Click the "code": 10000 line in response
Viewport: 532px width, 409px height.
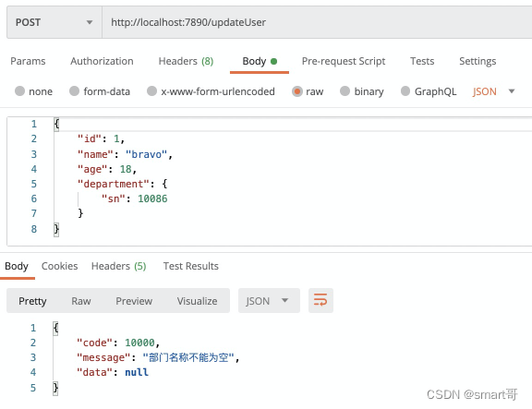(x=118, y=343)
